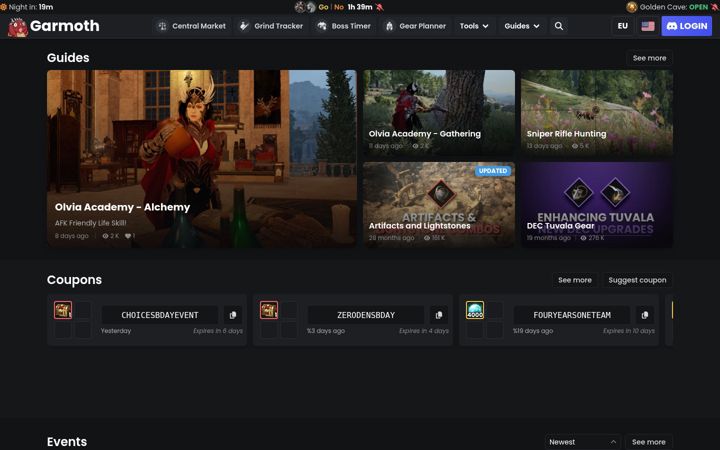Click the chest reward icon for ZERODENSBDAY

[269, 310]
